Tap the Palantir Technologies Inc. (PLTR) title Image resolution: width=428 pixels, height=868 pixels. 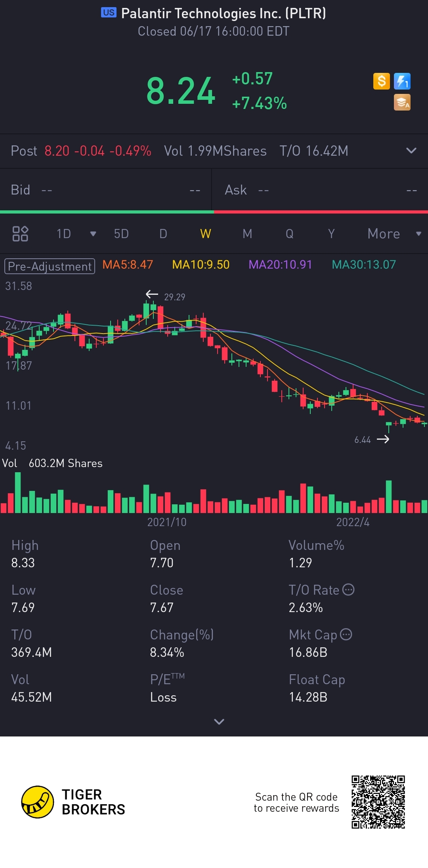[224, 13]
